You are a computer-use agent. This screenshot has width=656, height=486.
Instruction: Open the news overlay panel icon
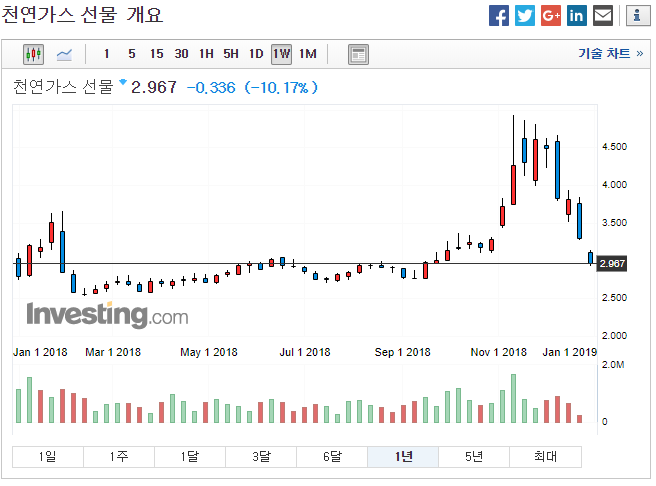click(x=358, y=54)
